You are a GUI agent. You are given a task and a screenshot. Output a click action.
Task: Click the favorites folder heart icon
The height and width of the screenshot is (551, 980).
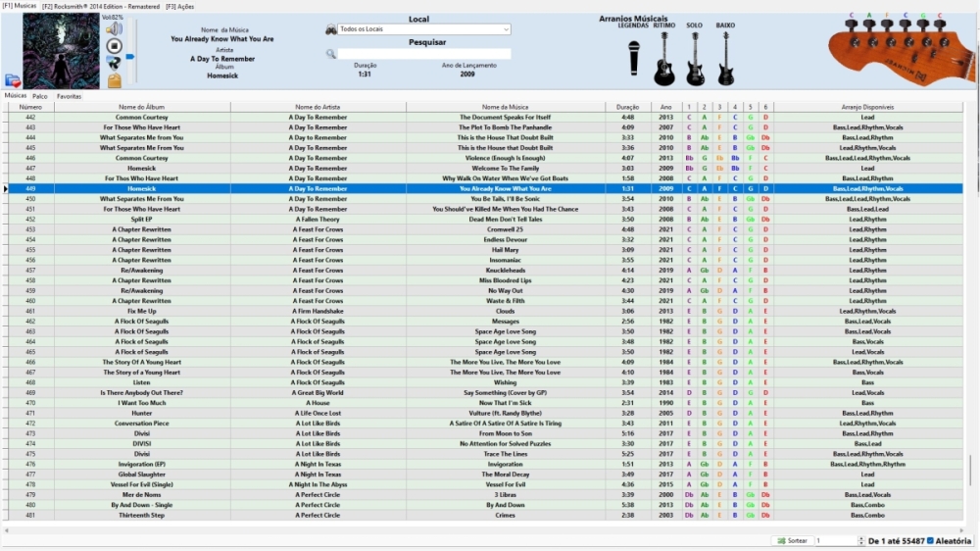tap(13, 80)
